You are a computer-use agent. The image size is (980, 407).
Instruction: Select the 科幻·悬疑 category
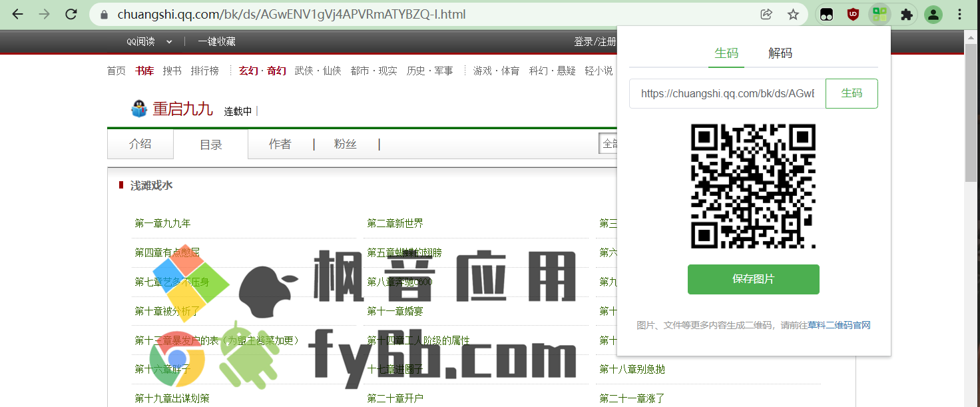click(553, 71)
